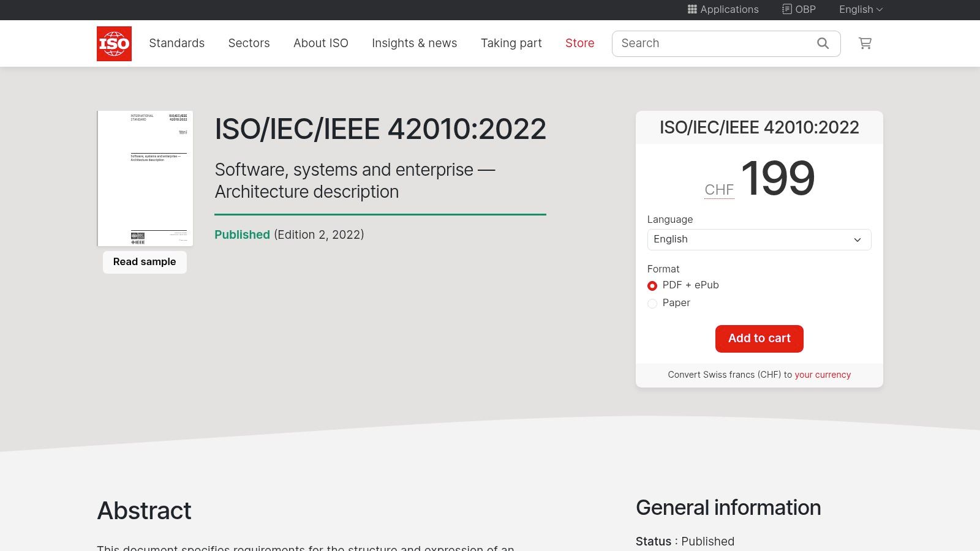Open the Sectors menu
The height and width of the screenshot is (551, 980).
click(249, 43)
